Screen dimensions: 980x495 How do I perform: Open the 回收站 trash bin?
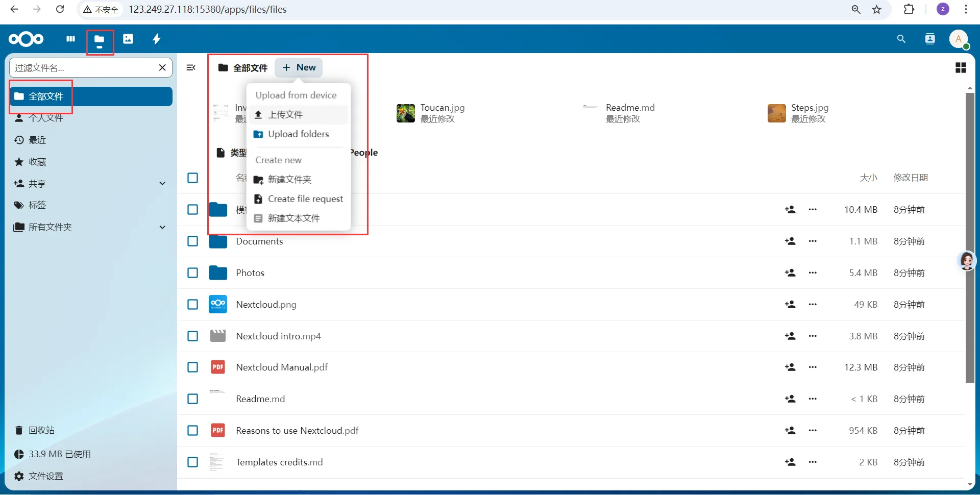[91, 430]
